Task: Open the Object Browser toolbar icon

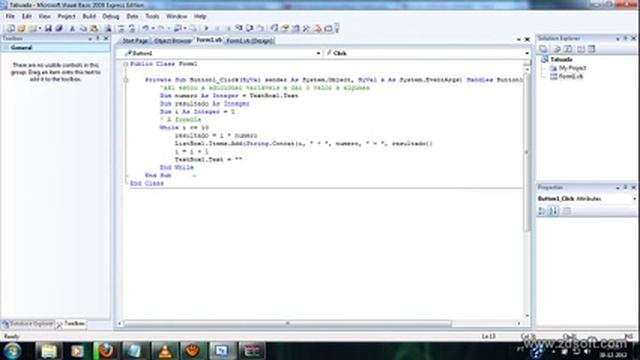Action: (x=296, y=28)
